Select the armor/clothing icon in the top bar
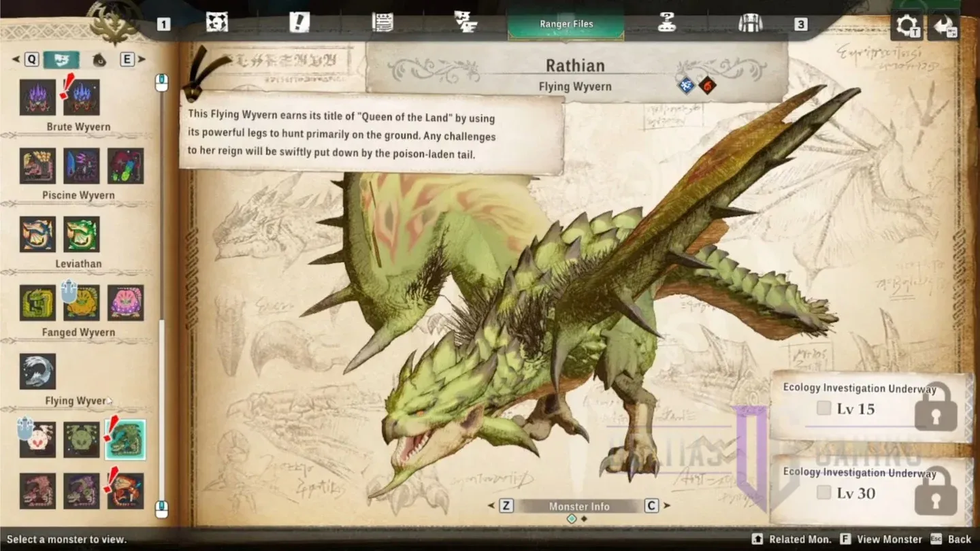This screenshot has width=980, height=551. coord(749,22)
